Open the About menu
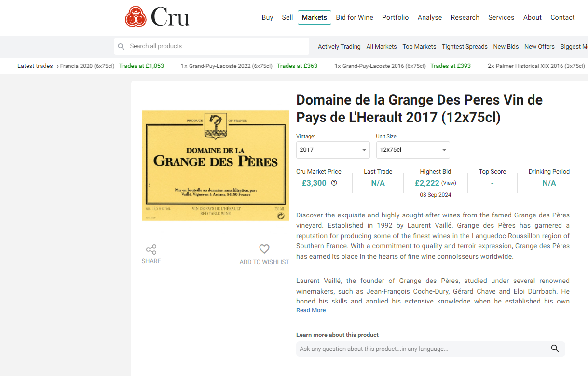Image resolution: width=588 pixels, height=376 pixels. [533, 17]
